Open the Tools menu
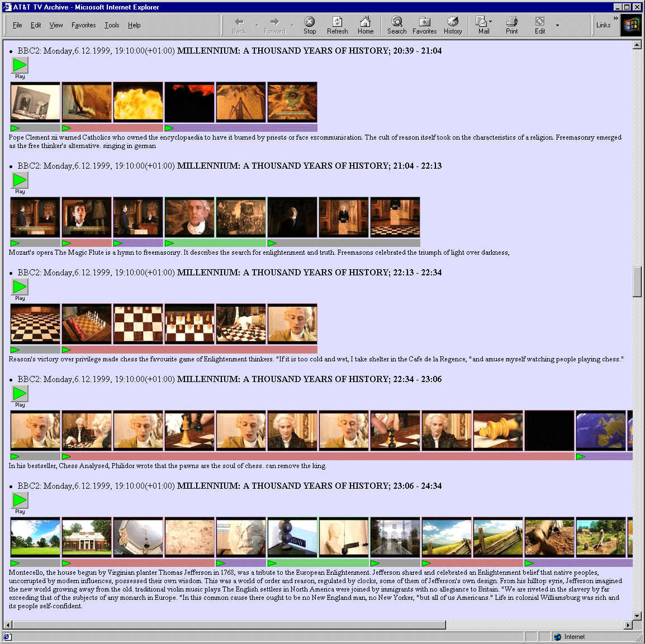This screenshot has height=644, width=645. click(112, 25)
